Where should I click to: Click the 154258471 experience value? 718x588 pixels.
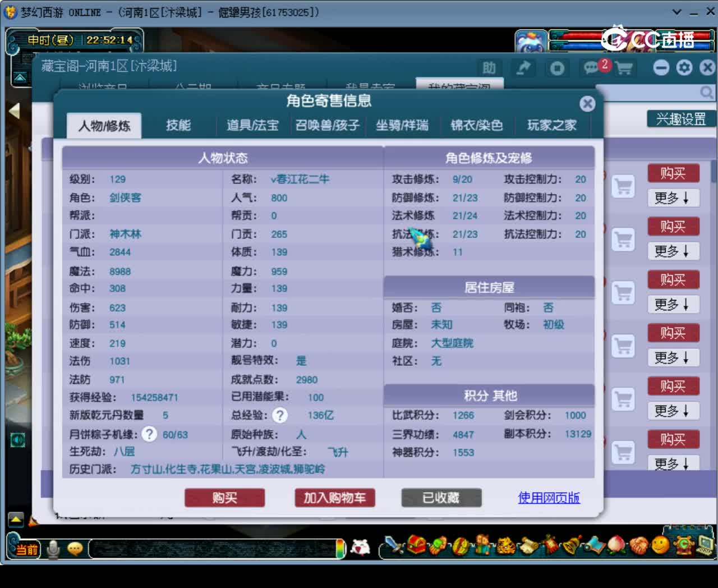pos(154,397)
